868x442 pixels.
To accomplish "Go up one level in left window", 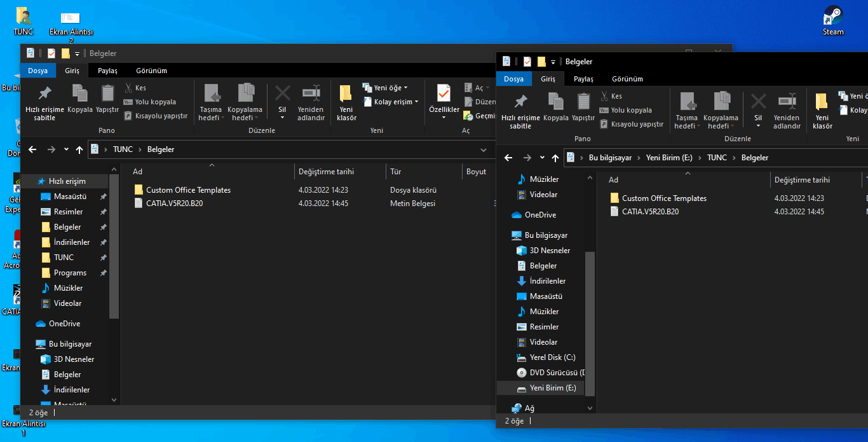I will [79, 149].
